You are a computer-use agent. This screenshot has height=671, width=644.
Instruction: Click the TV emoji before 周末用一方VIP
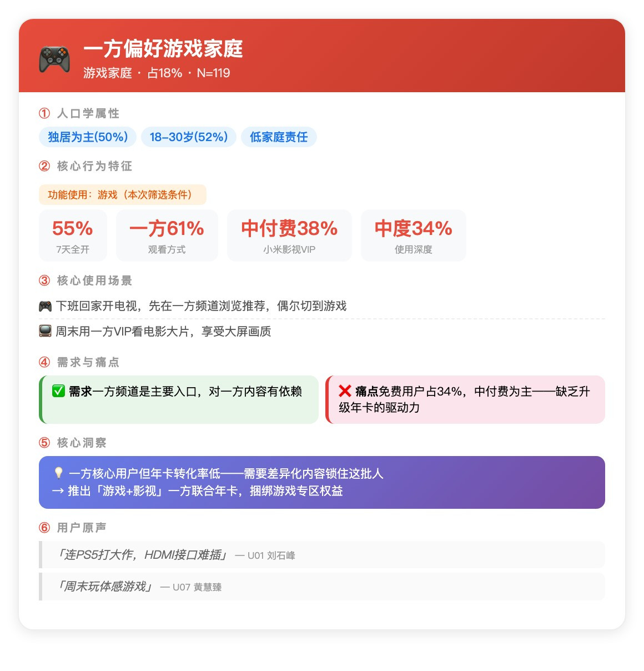[x=46, y=332]
